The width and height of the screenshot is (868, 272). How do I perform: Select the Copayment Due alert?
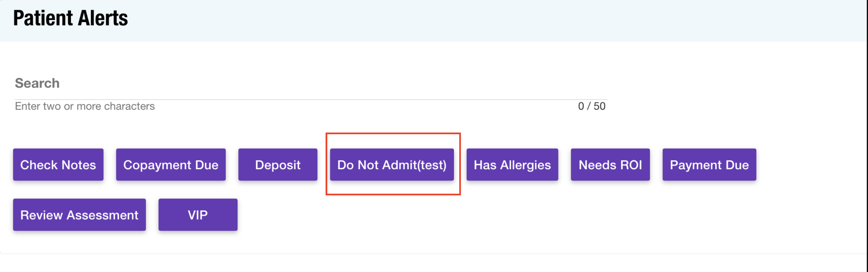(x=170, y=165)
